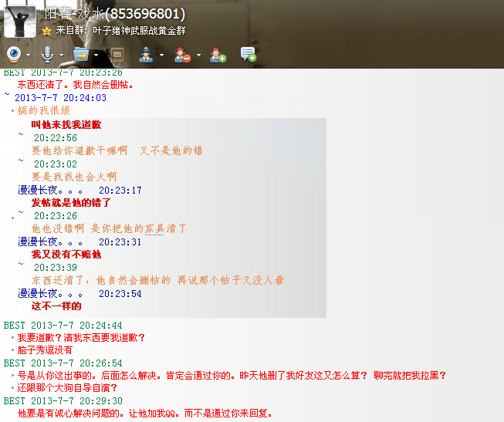Click the add friend icon
Screen dimensions: 504x422
pos(218,54)
